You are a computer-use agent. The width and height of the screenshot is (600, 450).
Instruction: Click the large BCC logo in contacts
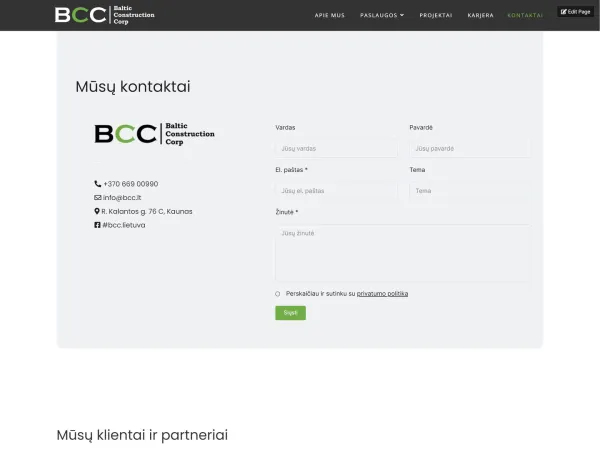[154, 134]
